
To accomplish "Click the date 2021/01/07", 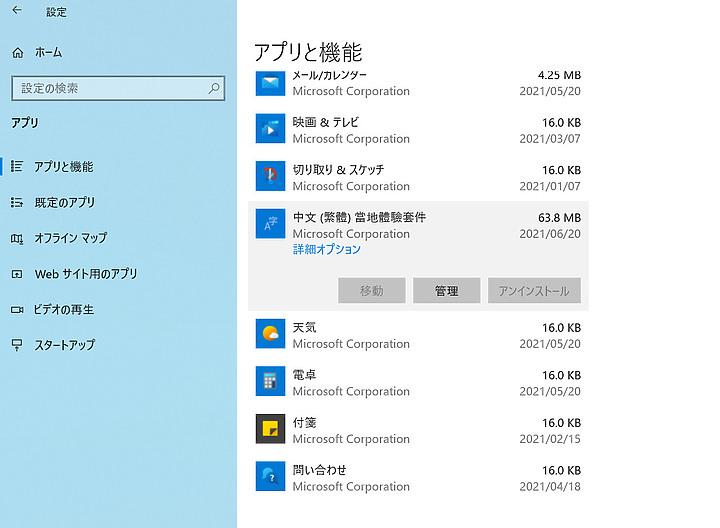I will [x=550, y=186].
